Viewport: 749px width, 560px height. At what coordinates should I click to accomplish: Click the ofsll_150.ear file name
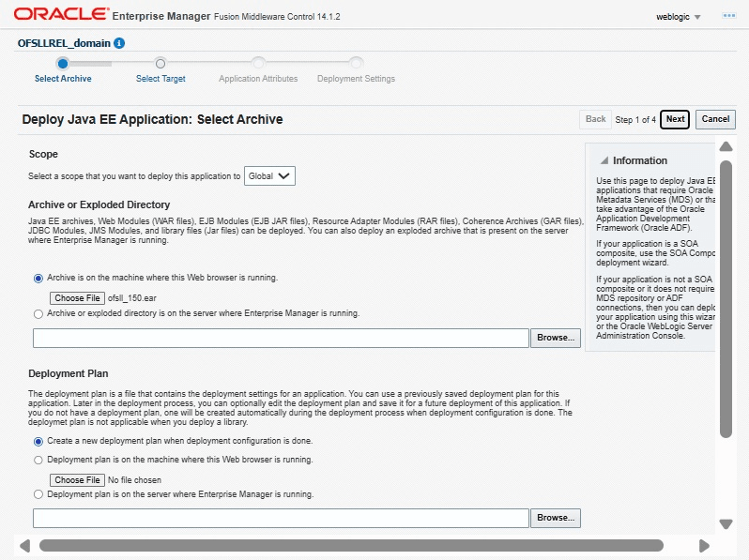click(x=131, y=298)
